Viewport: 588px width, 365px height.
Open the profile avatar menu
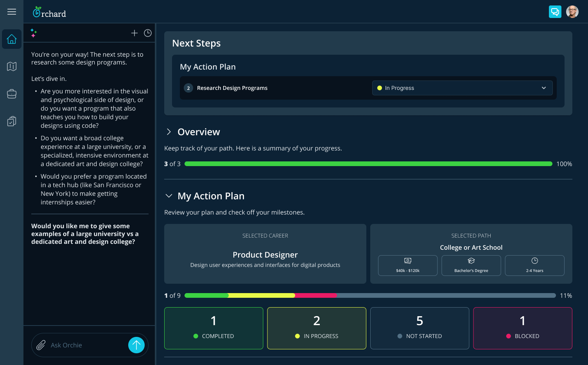point(572,12)
